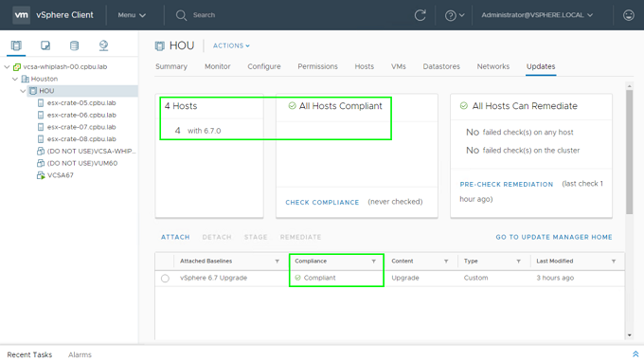This screenshot has width=644, height=362.
Task: Select host esx-crate-08.cpbu.lab
Action: [81, 139]
